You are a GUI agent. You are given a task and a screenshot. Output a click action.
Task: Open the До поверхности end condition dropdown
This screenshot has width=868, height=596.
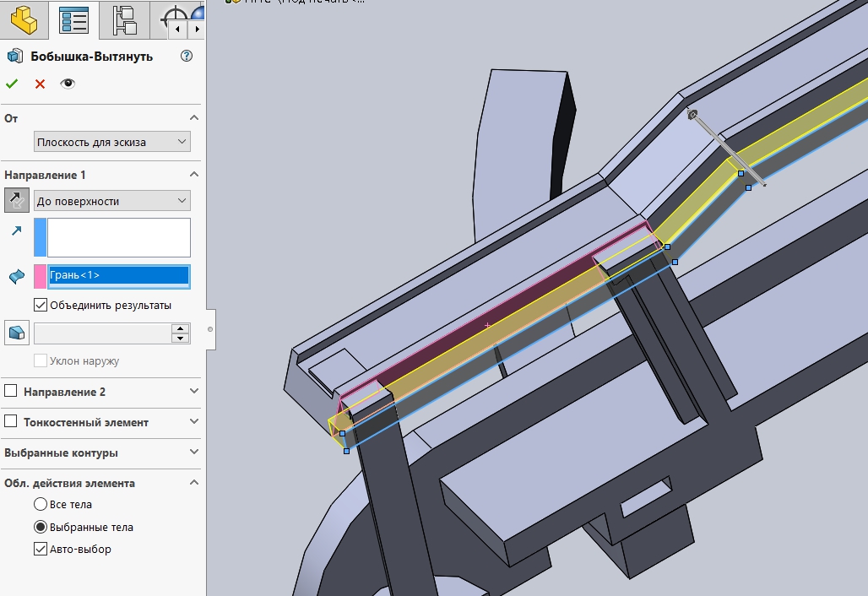(112, 201)
